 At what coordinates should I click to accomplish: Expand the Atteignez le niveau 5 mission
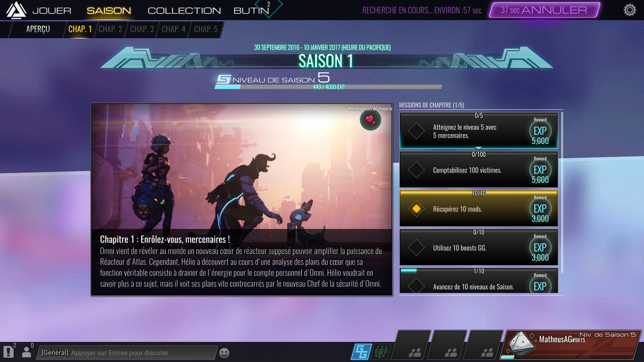(479, 131)
